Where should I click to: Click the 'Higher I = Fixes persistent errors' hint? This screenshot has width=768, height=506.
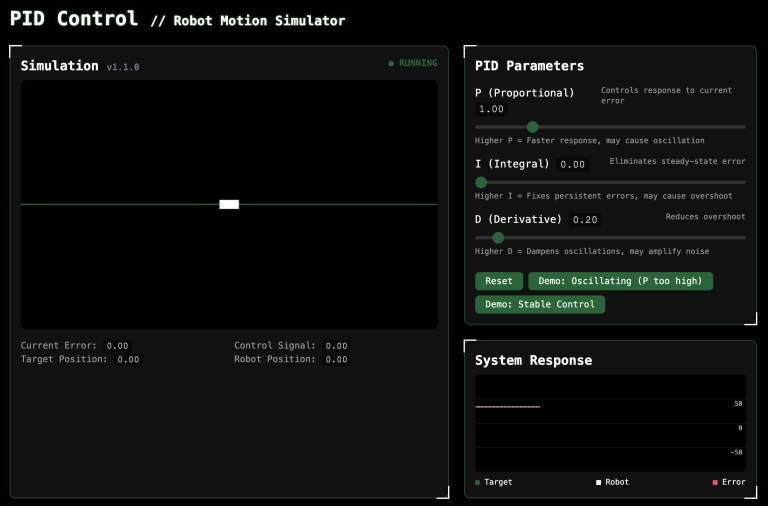pyautogui.click(x=603, y=196)
